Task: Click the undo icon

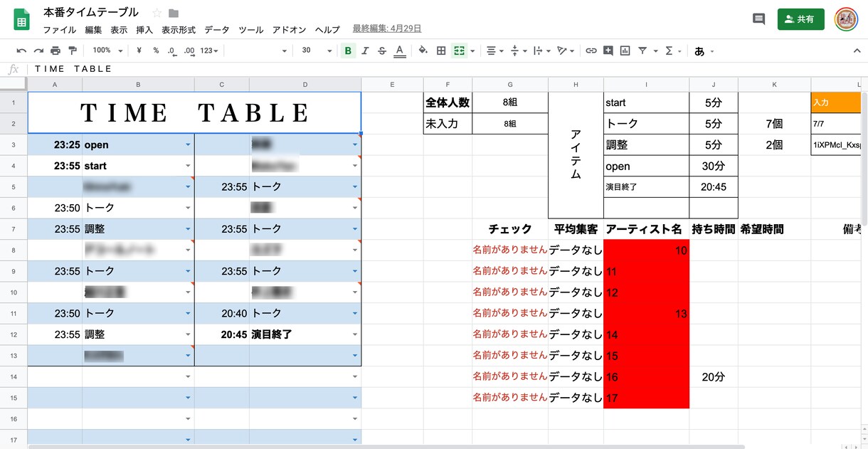Action: tap(21, 51)
